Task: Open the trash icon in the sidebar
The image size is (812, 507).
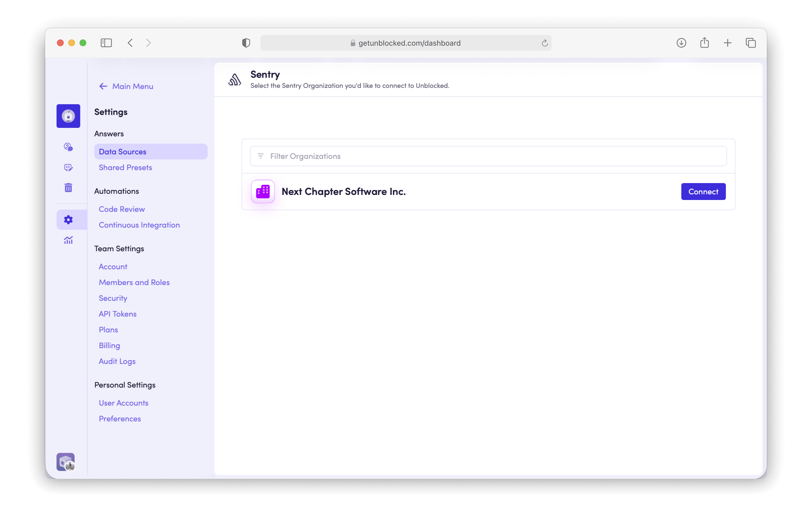Action: (69, 187)
